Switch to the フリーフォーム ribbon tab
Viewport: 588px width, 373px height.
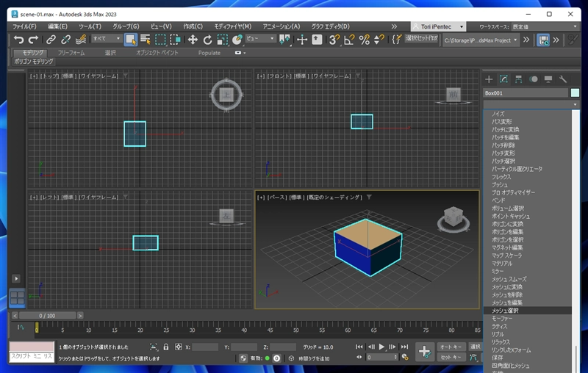71,53
